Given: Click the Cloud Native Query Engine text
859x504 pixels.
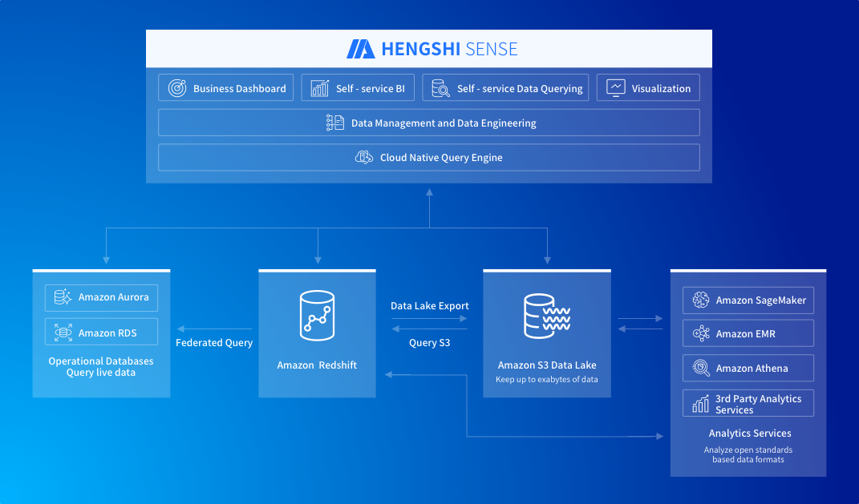Looking at the screenshot, I should click(x=441, y=158).
